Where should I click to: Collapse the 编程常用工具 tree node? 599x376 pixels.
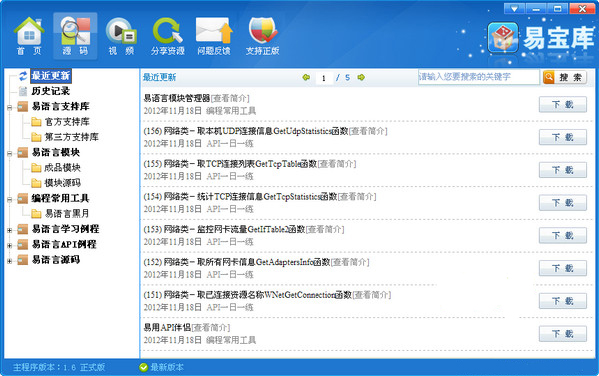(x=10, y=199)
